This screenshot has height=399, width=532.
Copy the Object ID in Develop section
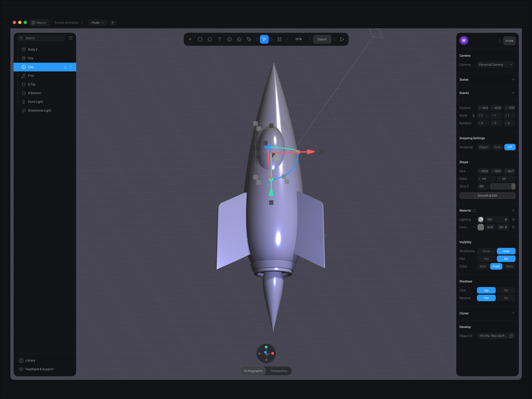511,336
